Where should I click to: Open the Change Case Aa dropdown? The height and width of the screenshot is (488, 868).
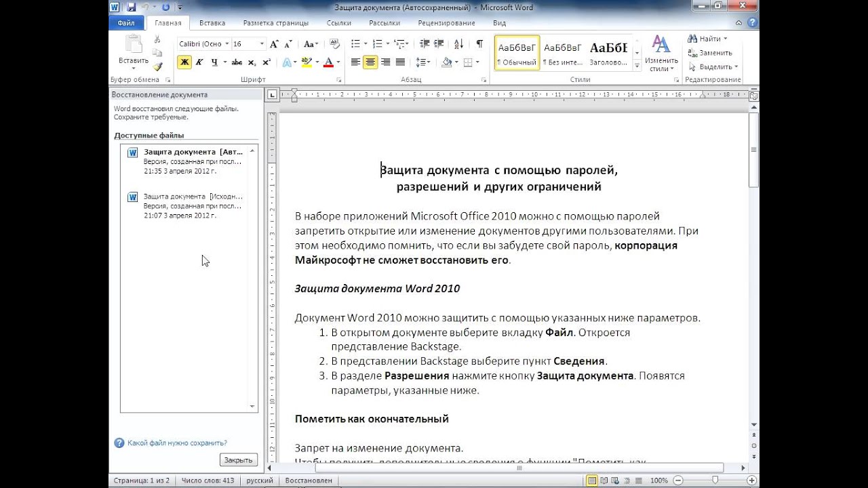(311, 44)
